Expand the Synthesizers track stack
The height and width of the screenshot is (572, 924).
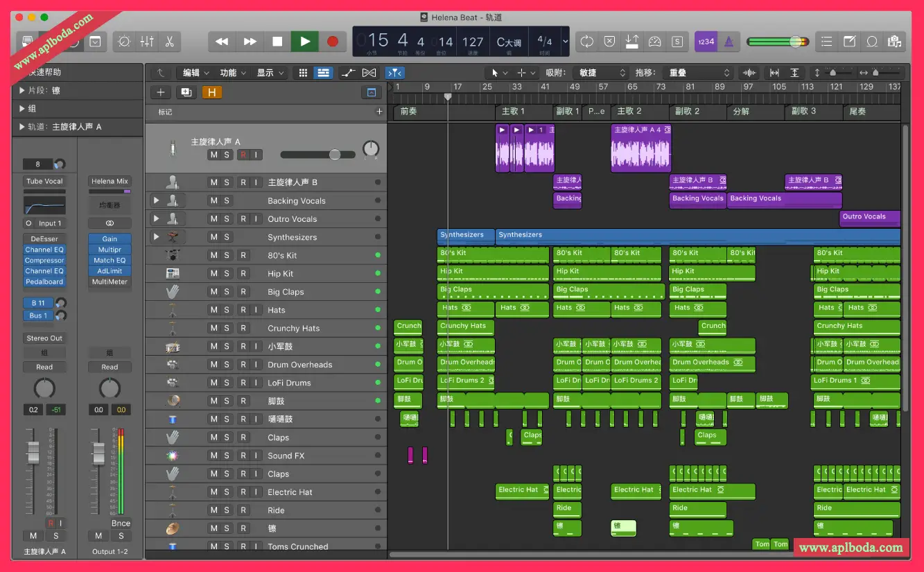[156, 237]
